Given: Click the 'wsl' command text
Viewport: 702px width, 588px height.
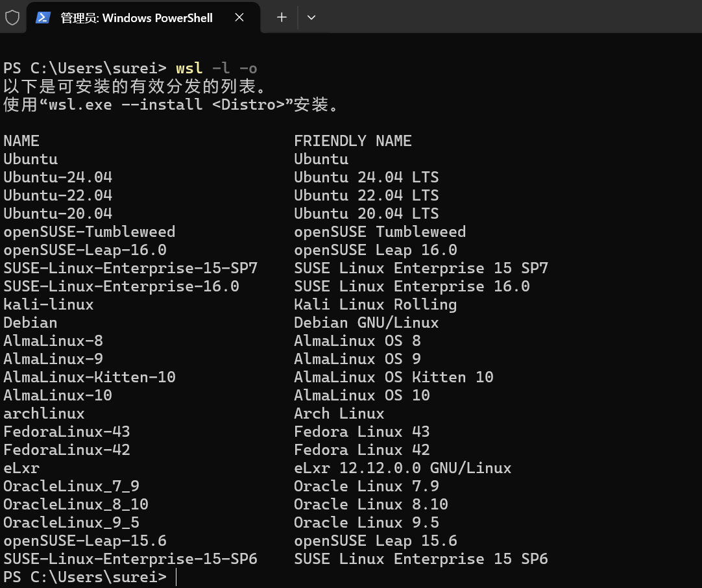Looking at the screenshot, I should (x=189, y=68).
